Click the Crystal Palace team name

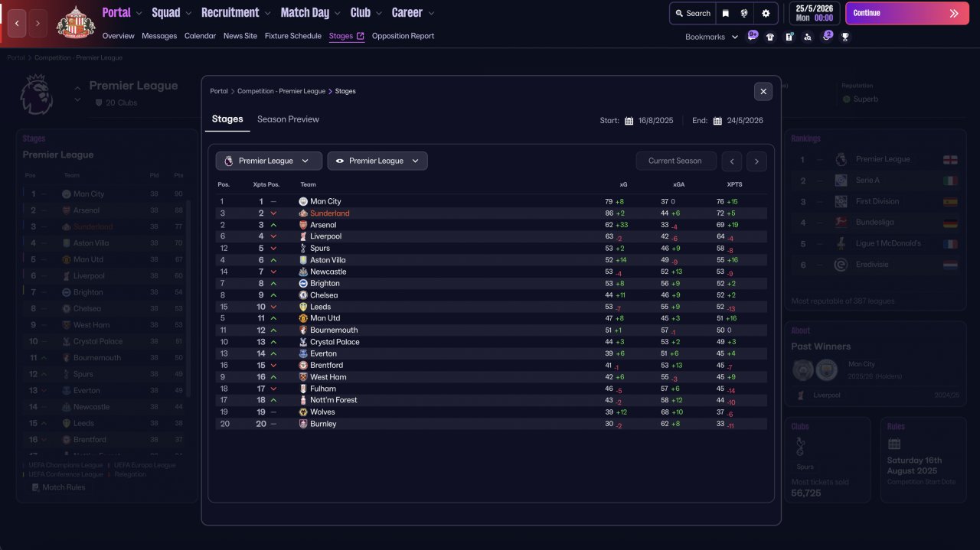[335, 342]
